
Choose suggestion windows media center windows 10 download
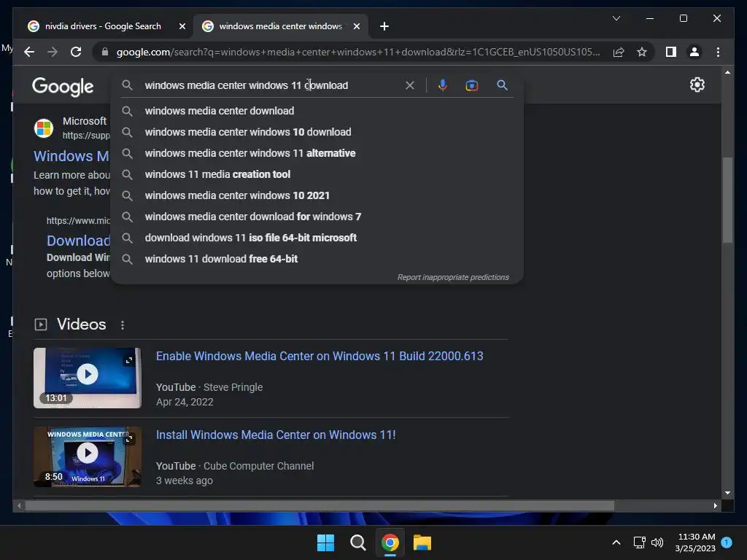pyautogui.click(x=317, y=132)
